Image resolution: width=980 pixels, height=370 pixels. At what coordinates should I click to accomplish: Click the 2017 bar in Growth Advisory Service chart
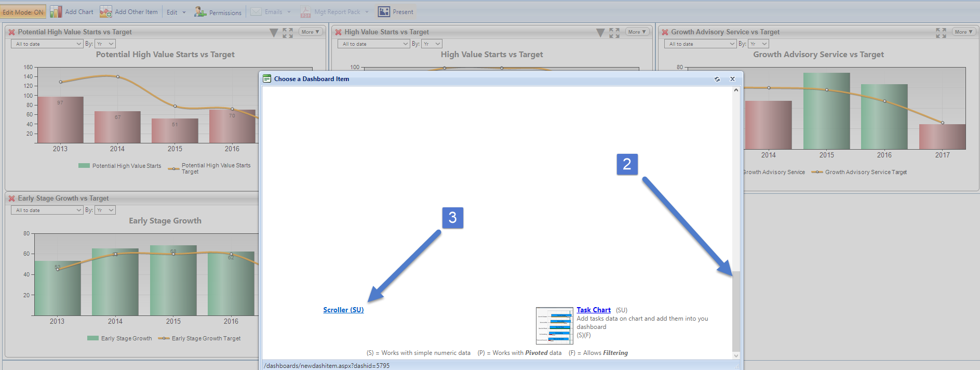(x=943, y=137)
